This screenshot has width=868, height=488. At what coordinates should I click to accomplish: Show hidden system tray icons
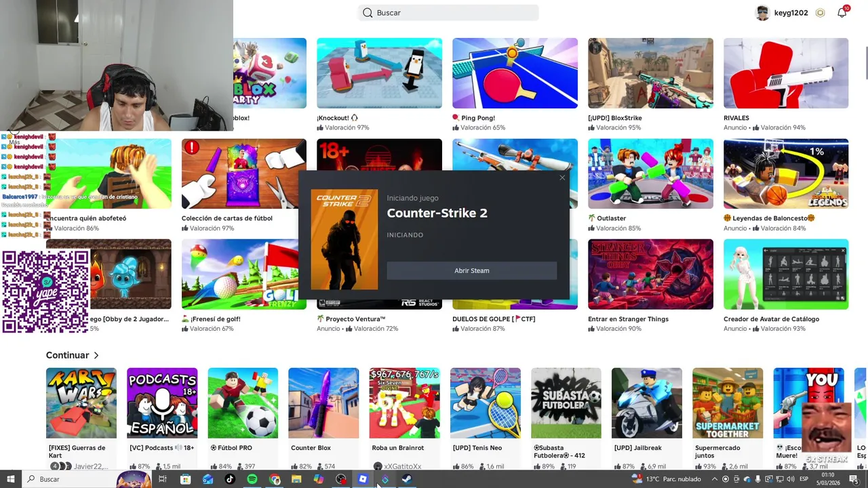(x=715, y=479)
